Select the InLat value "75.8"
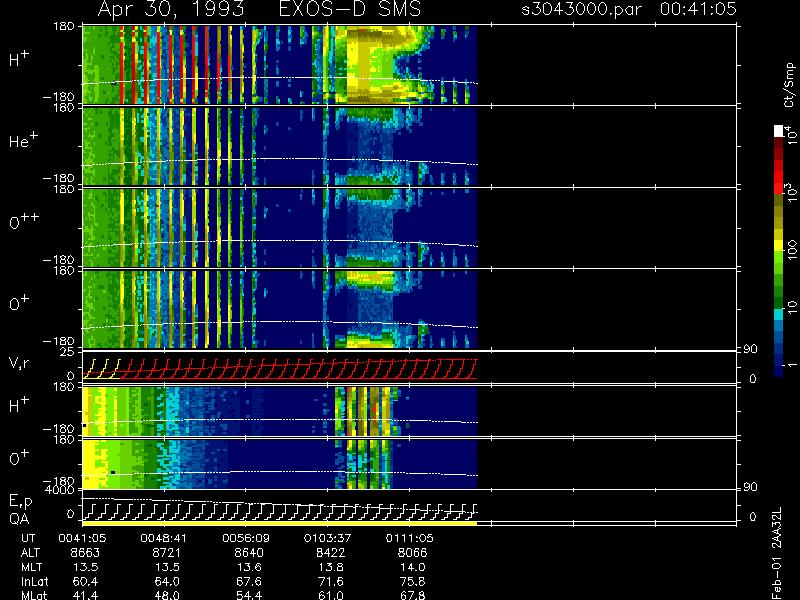 point(412,581)
